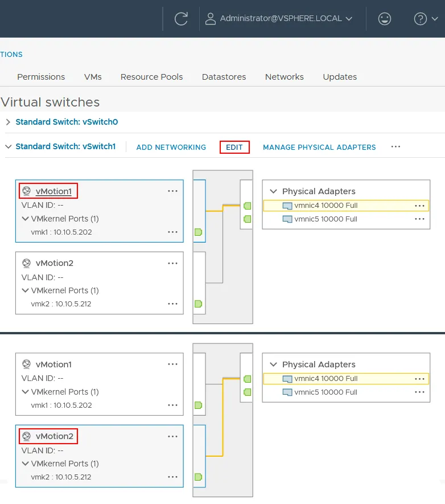The height and width of the screenshot is (504, 445).
Task: Click the vMotion2 port group icon in the lower diagram
Action: click(x=26, y=436)
